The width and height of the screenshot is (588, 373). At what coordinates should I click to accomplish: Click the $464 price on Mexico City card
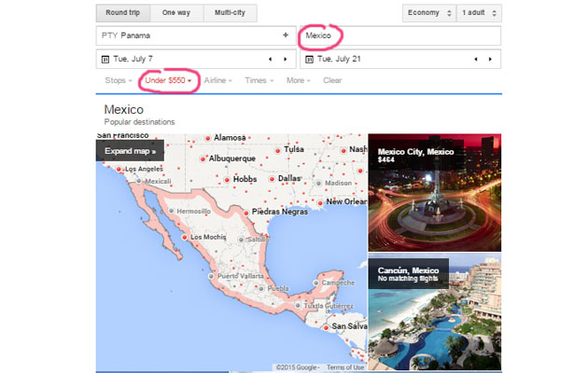[x=385, y=159]
